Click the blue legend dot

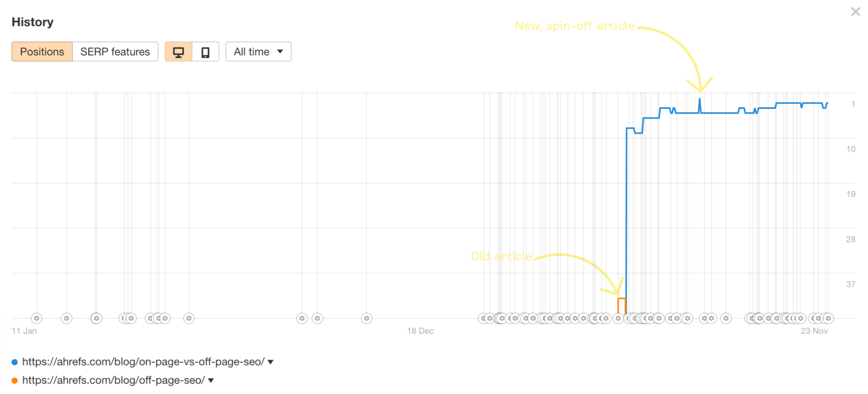coord(15,362)
